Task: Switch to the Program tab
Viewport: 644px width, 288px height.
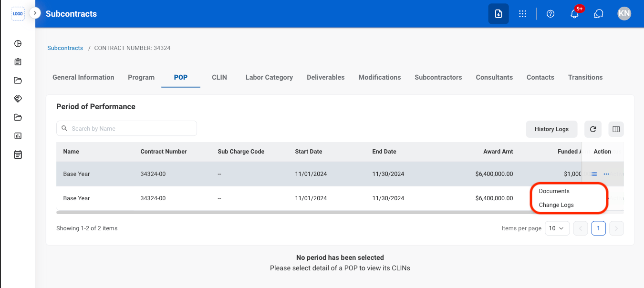Action: (141, 77)
